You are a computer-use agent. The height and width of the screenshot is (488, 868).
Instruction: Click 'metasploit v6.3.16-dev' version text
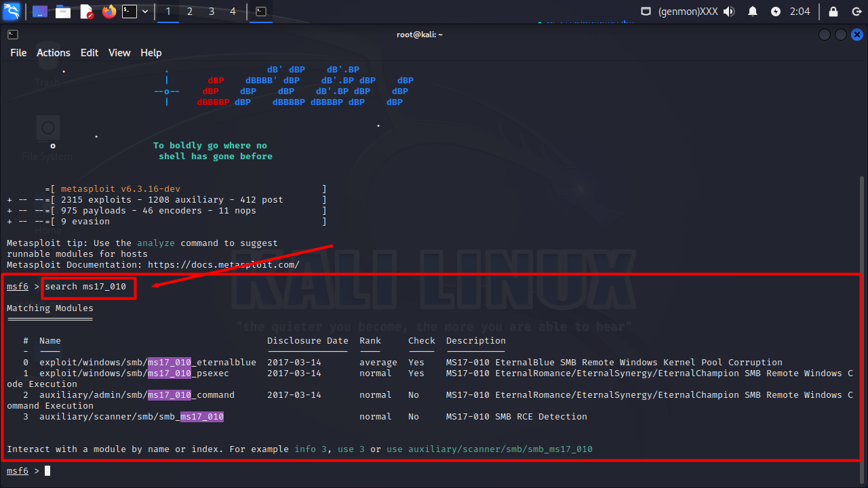tap(121, 189)
